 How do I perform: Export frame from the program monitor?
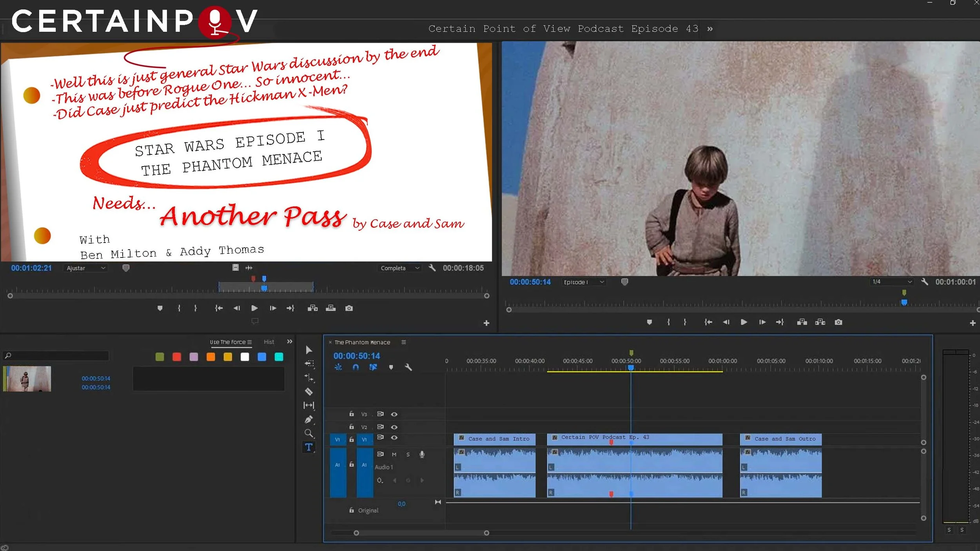coord(838,322)
